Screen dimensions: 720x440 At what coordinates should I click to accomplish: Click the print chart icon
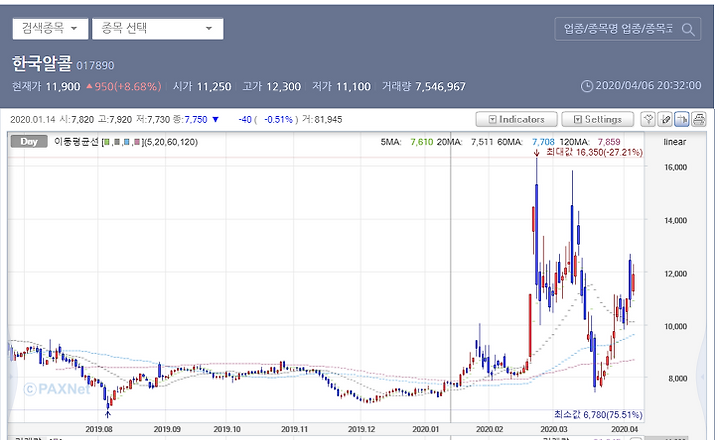pyautogui.click(x=698, y=119)
